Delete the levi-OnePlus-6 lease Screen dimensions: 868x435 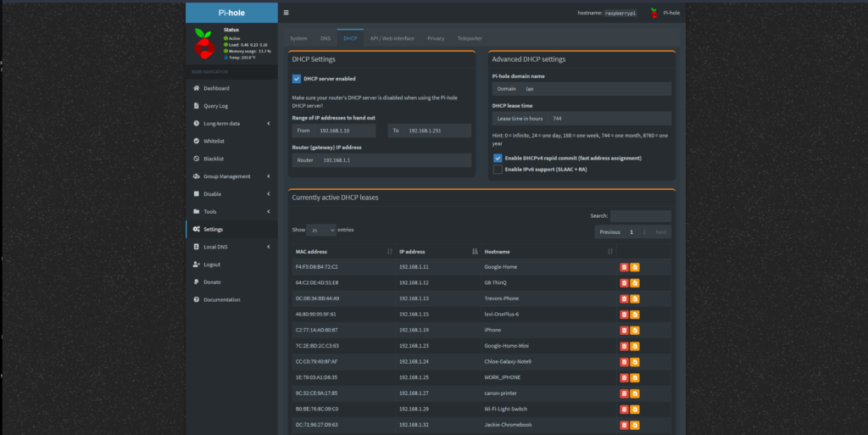624,315
